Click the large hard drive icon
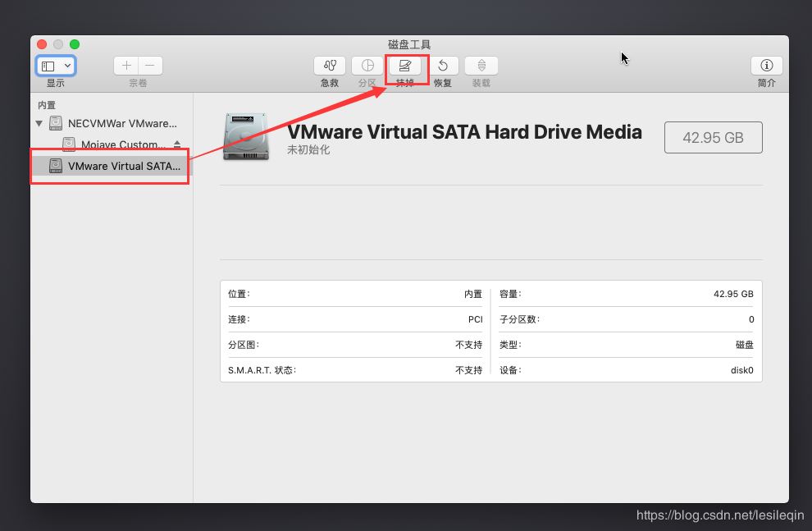Screen dimensions: 812x531 pyautogui.click(x=245, y=137)
